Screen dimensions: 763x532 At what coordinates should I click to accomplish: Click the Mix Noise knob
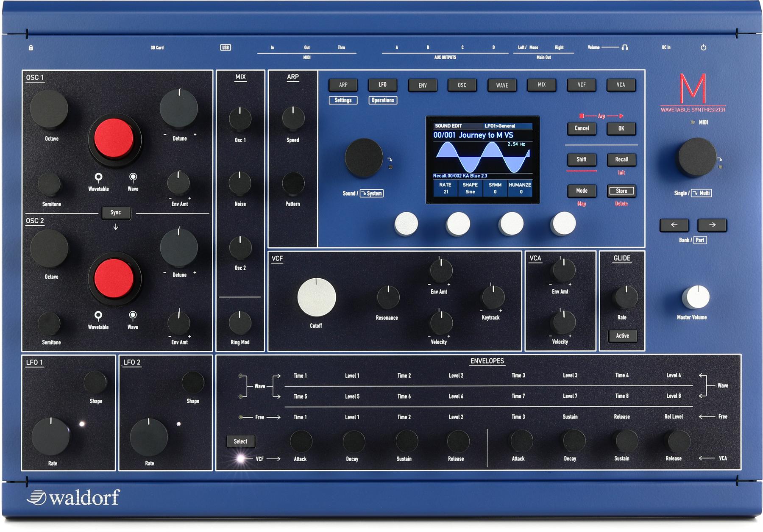240,183
